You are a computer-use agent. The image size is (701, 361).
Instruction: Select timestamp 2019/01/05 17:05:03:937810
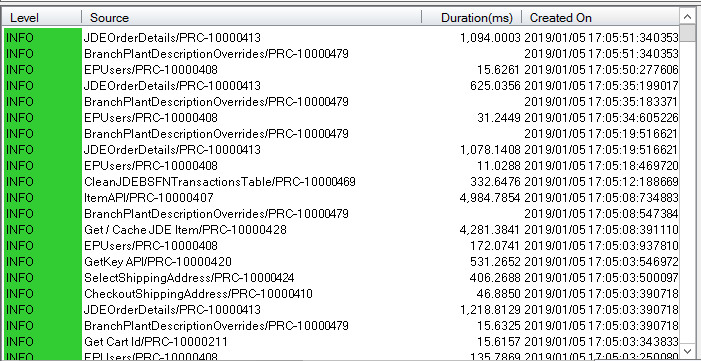[601, 246]
